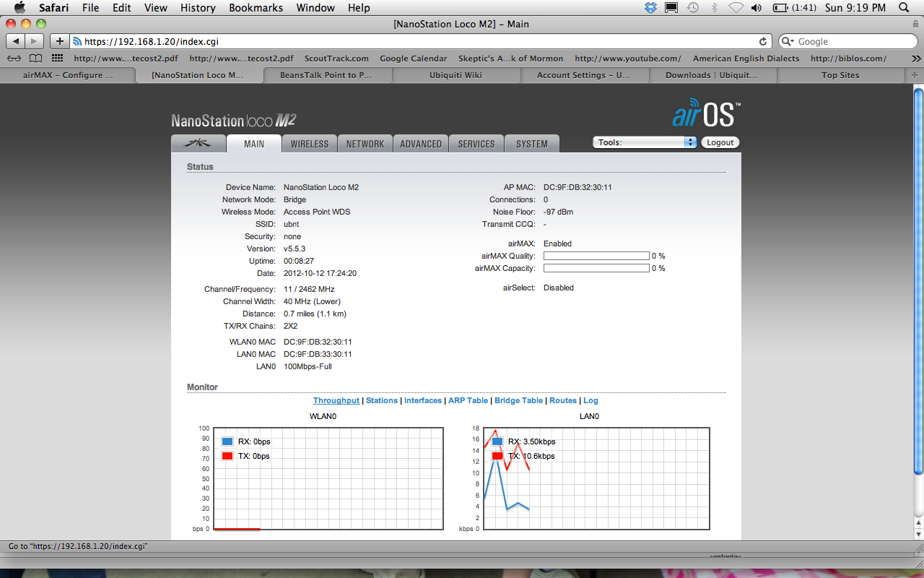Open the SYSTEM tab
This screenshot has width=924, height=578.
(x=532, y=143)
